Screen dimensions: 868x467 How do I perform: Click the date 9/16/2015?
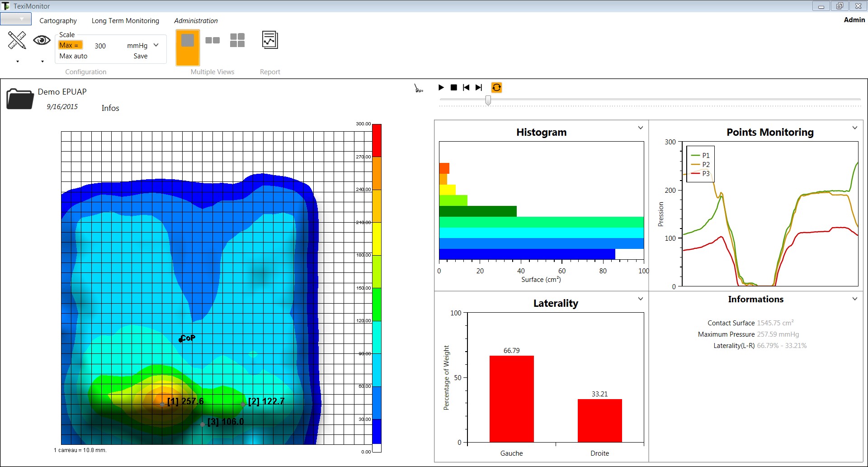click(x=62, y=107)
